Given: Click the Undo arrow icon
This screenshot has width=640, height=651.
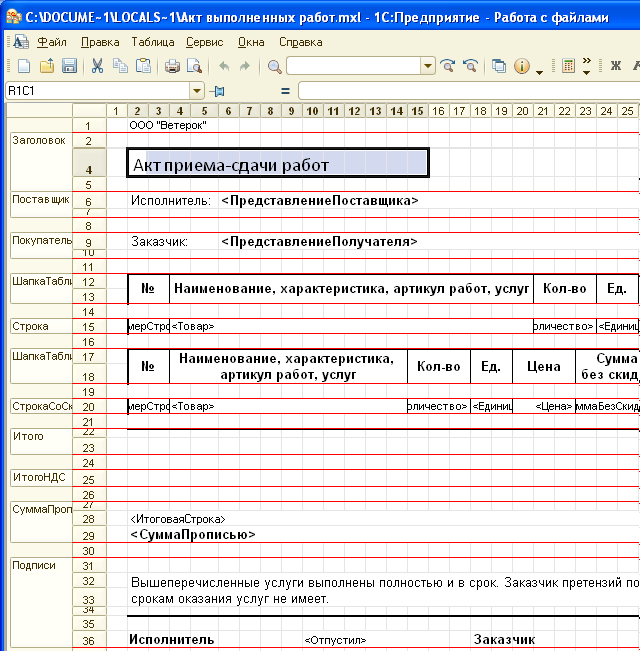Looking at the screenshot, I should (224, 66).
